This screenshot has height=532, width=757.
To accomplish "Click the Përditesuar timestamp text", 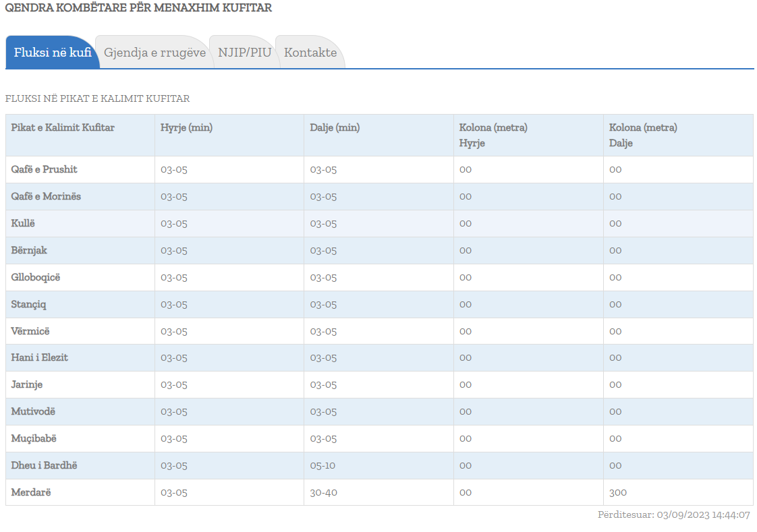I will click(673, 515).
